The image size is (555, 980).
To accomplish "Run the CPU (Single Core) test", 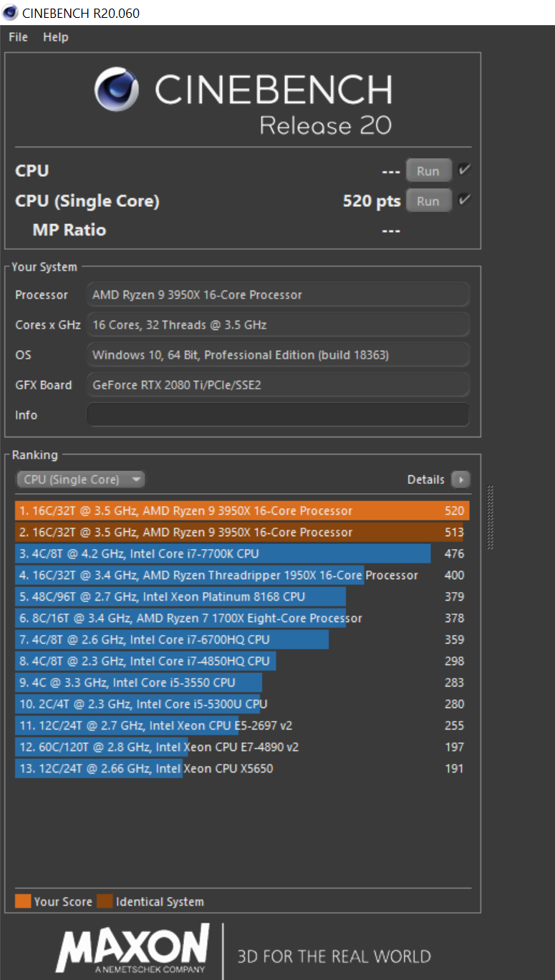I will (x=428, y=201).
